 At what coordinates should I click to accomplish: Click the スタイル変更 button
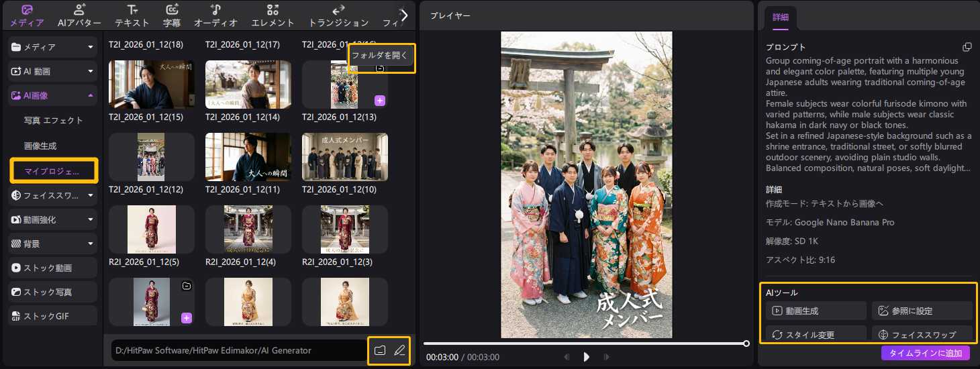tap(816, 334)
